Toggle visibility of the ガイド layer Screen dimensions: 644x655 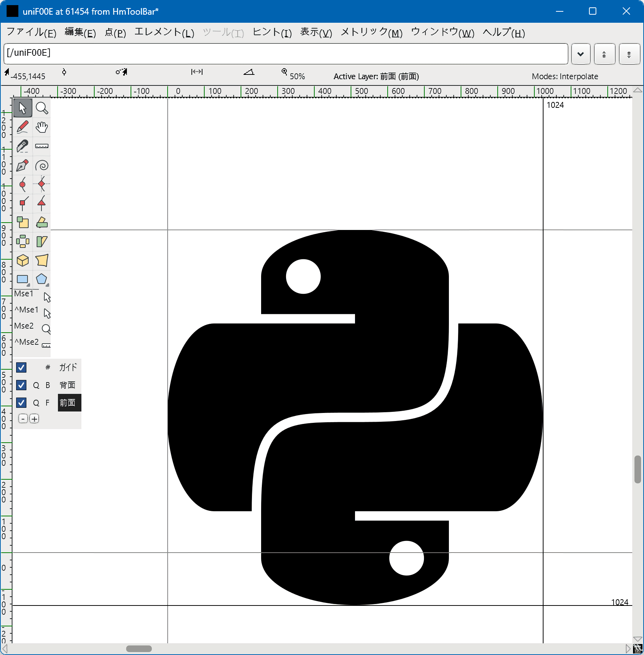click(21, 367)
